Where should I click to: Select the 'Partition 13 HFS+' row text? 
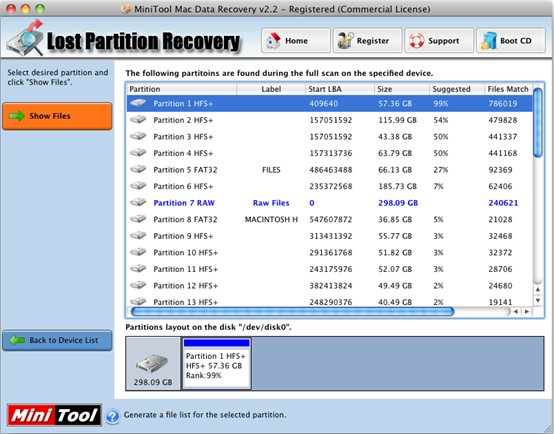click(x=185, y=303)
